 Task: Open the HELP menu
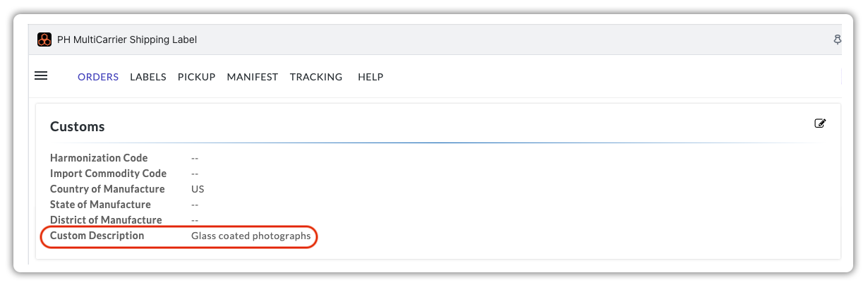370,77
